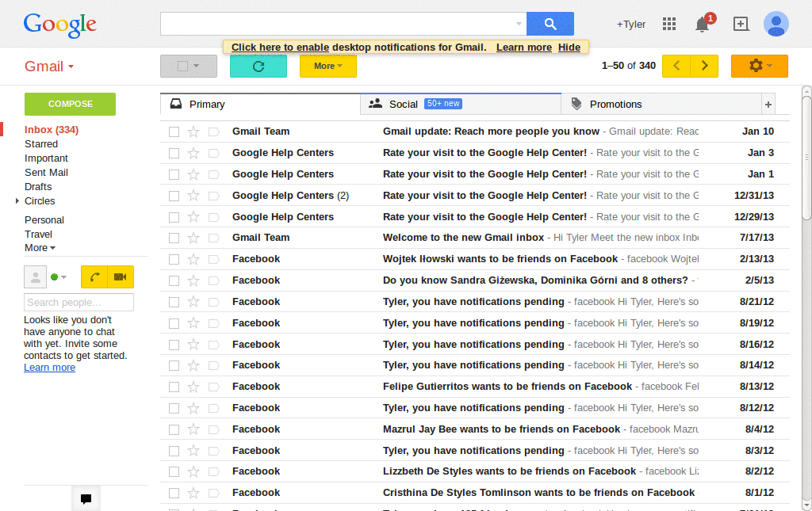812x511 pixels.
Task: Select the Facebook 8/13/12 email checkbox
Action: 174,387
